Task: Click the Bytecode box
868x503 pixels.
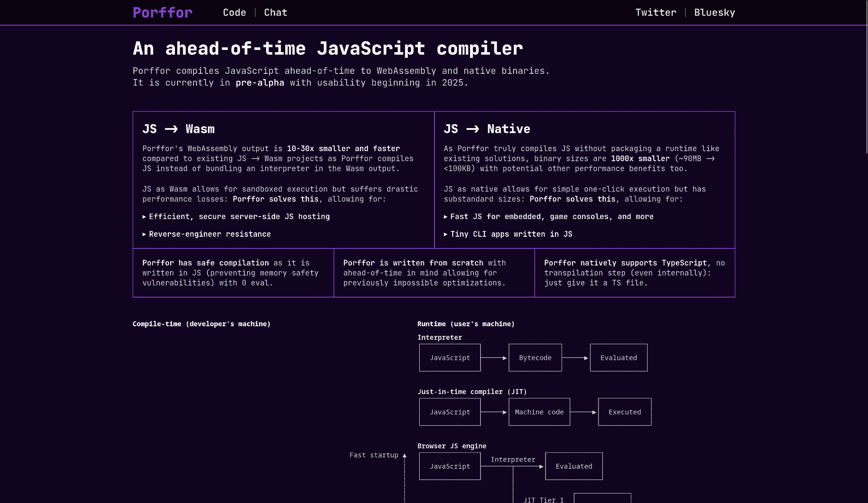Action: coord(535,357)
